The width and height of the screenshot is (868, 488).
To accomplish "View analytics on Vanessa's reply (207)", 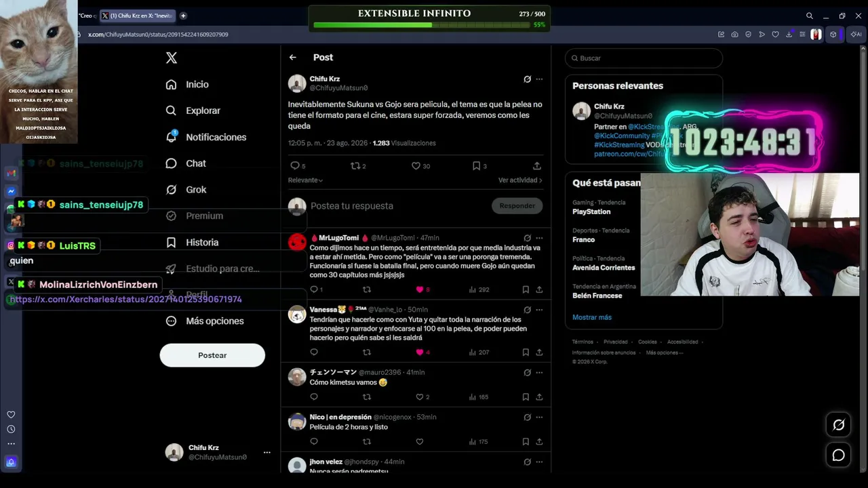I will tap(479, 352).
